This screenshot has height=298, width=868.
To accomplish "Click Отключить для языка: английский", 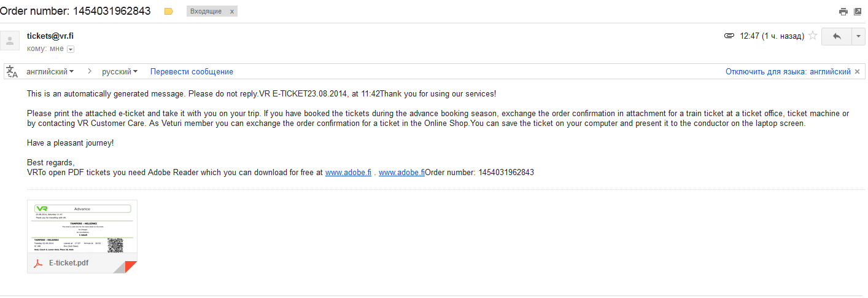I will pos(788,72).
